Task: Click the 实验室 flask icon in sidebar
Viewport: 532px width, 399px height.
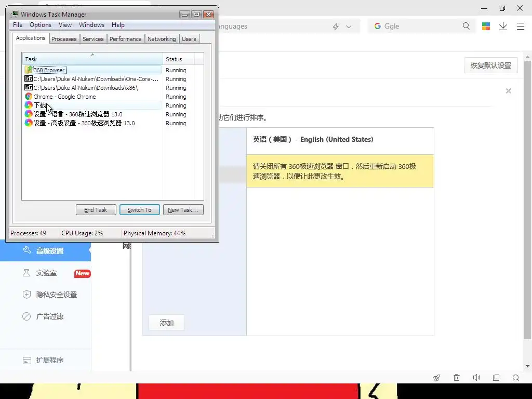Action: pos(26,273)
